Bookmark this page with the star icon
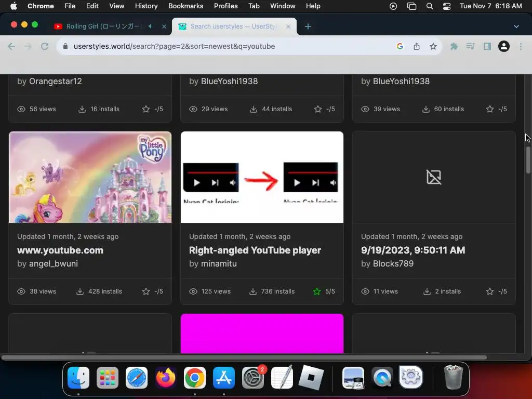532x399 pixels. (x=433, y=46)
